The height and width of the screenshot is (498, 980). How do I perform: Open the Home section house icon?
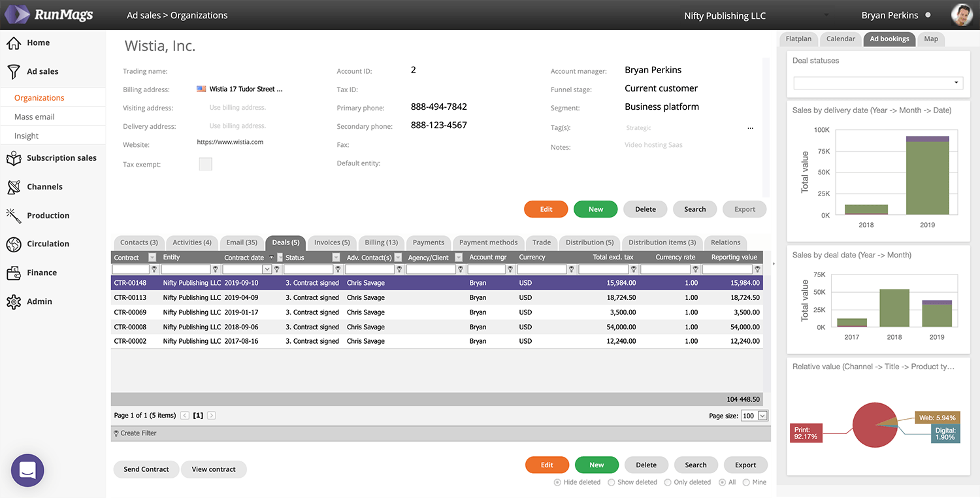[14, 43]
